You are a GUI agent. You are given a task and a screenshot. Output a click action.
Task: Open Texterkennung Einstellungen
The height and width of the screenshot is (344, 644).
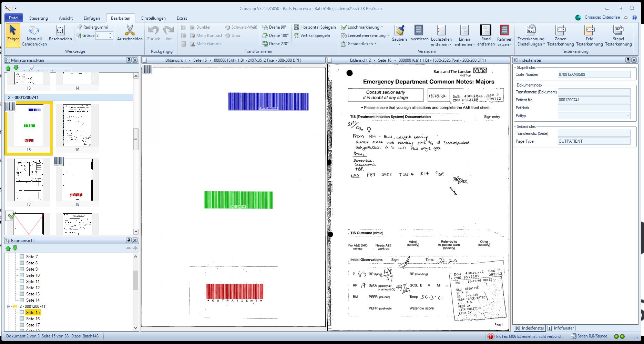click(x=531, y=36)
